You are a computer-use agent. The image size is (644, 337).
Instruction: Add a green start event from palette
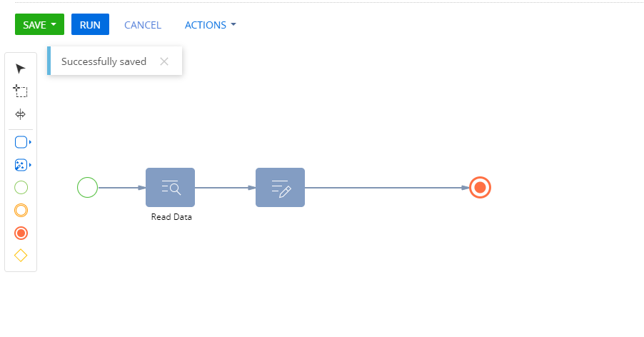coord(21,188)
